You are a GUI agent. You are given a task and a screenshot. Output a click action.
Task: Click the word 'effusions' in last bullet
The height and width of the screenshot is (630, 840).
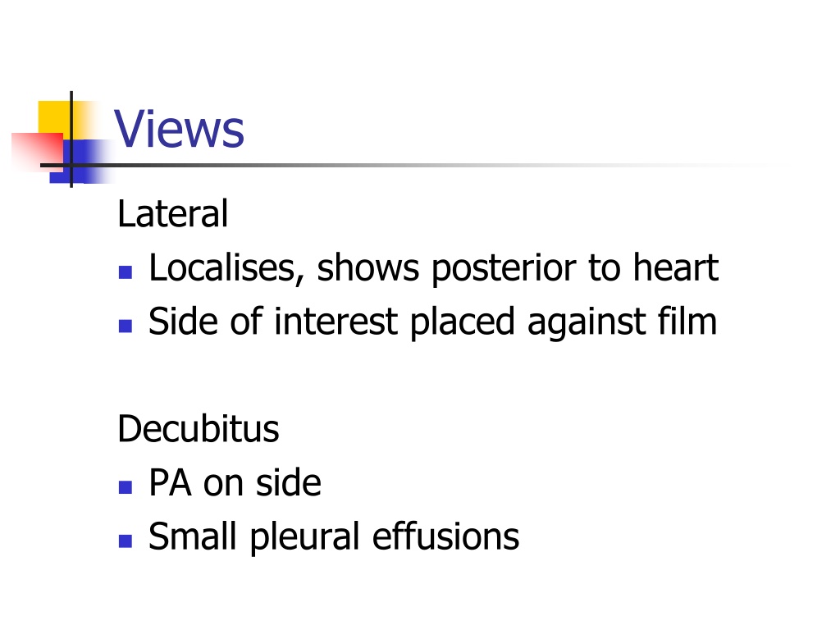pyautogui.click(x=445, y=536)
